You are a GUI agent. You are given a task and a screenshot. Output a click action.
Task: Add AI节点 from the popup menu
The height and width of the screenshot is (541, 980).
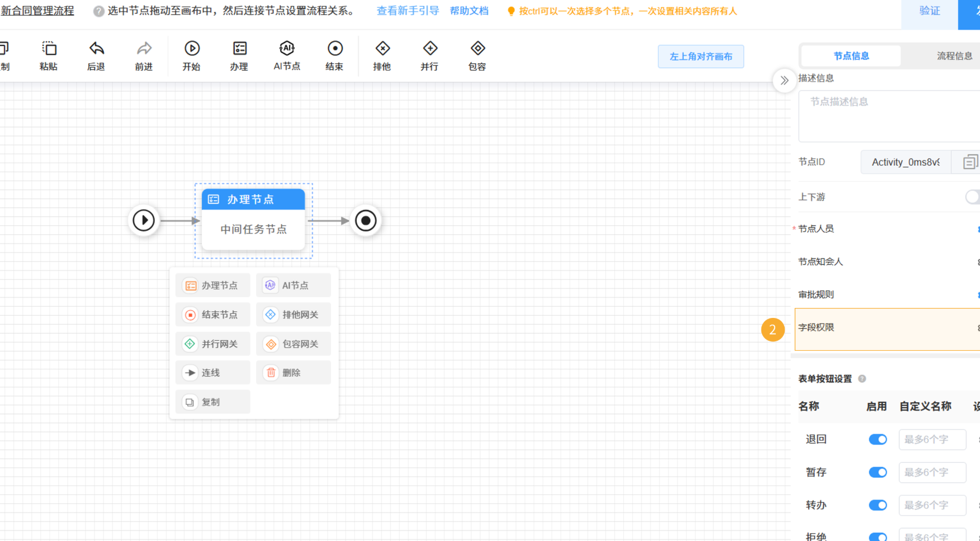pyautogui.click(x=294, y=285)
